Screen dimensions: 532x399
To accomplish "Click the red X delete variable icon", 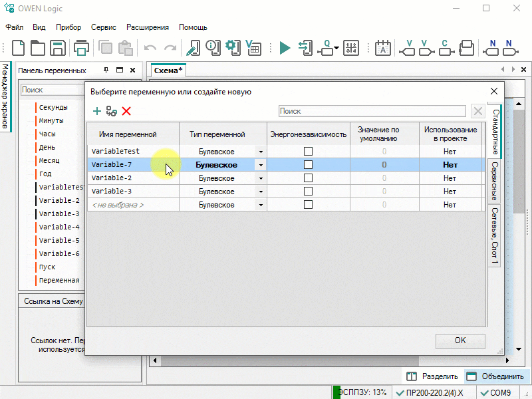I will coord(126,112).
